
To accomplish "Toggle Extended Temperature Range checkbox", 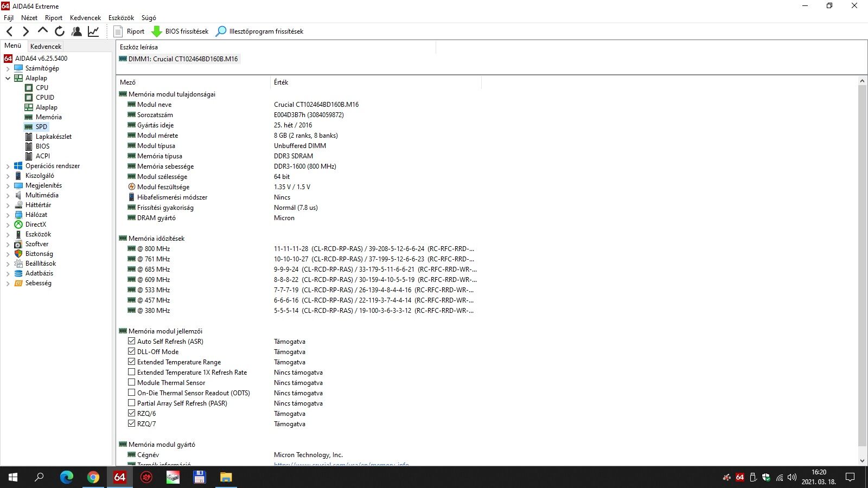I will point(131,362).
